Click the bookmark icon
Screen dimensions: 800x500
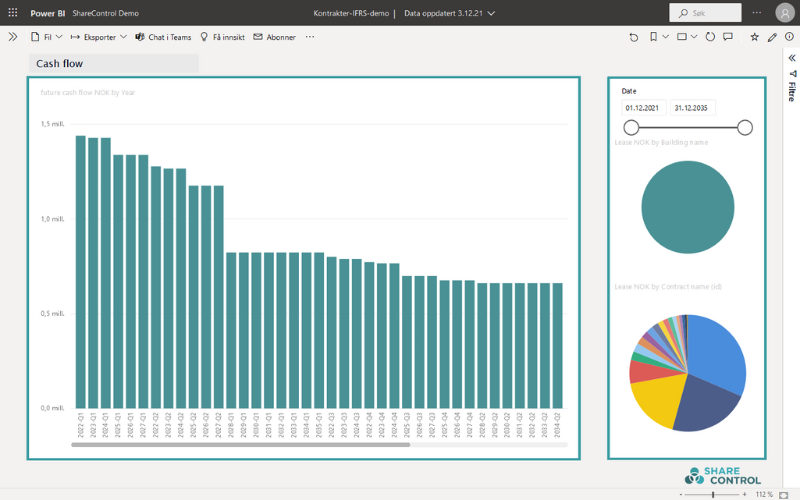pos(653,37)
